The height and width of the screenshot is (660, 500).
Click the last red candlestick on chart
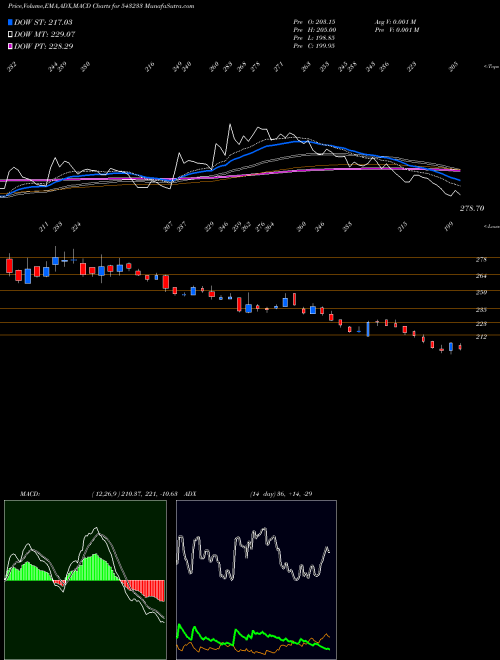(x=460, y=347)
